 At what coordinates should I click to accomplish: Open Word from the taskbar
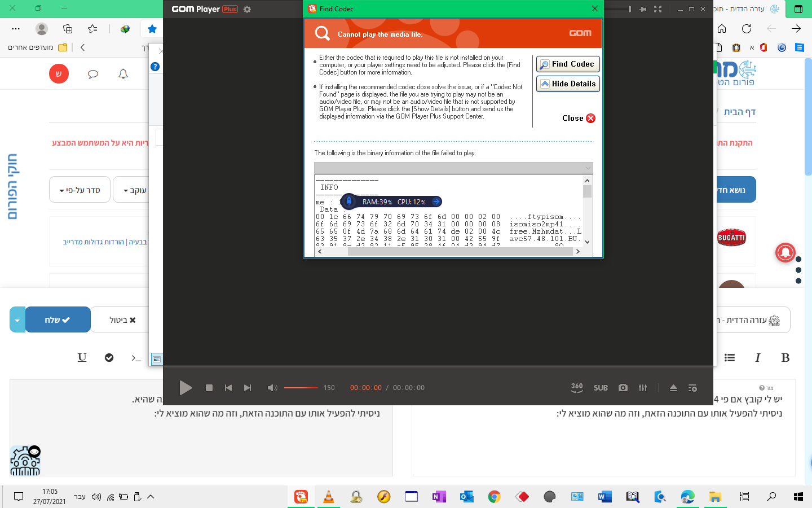(x=604, y=497)
